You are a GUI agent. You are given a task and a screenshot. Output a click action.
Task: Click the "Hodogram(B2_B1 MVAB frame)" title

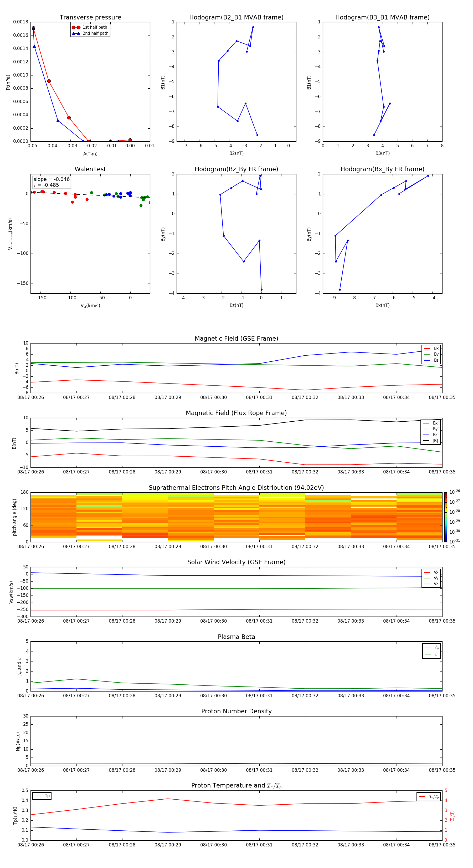click(x=236, y=18)
